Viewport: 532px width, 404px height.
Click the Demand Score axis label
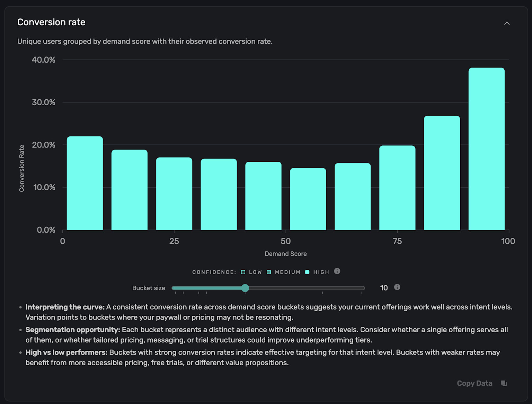tap(285, 253)
